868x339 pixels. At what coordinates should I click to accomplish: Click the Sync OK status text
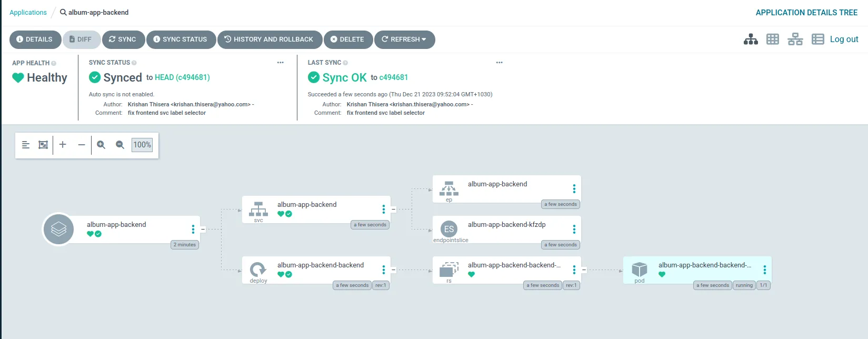pyautogui.click(x=344, y=77)
